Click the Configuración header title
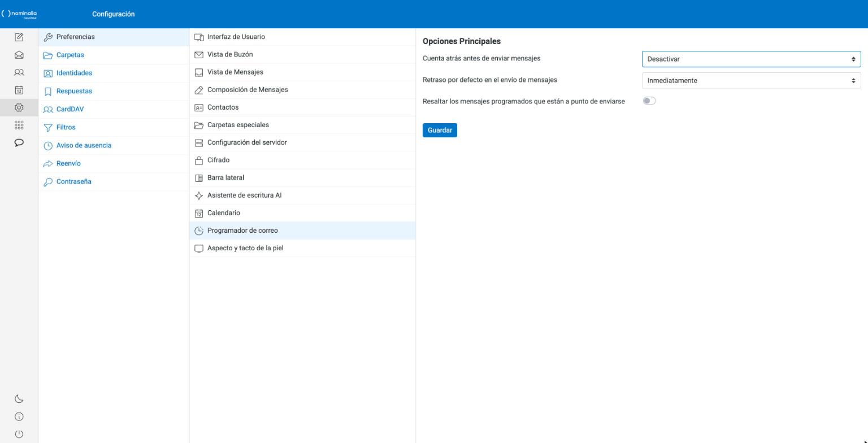868x443 pixels. (113, 14)
